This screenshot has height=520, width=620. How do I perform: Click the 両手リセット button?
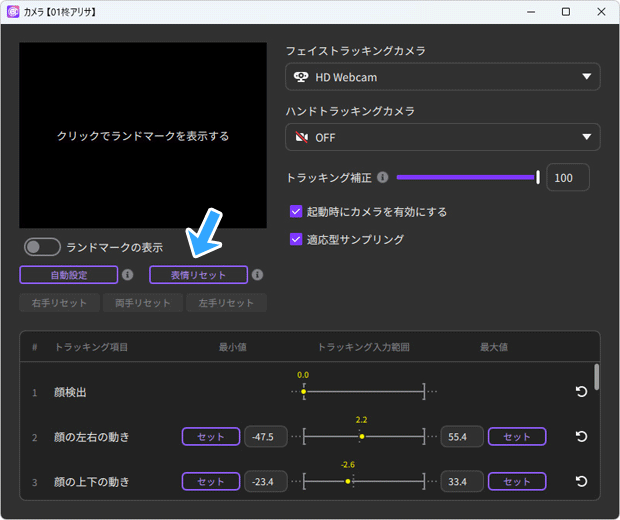pos(143,303)
